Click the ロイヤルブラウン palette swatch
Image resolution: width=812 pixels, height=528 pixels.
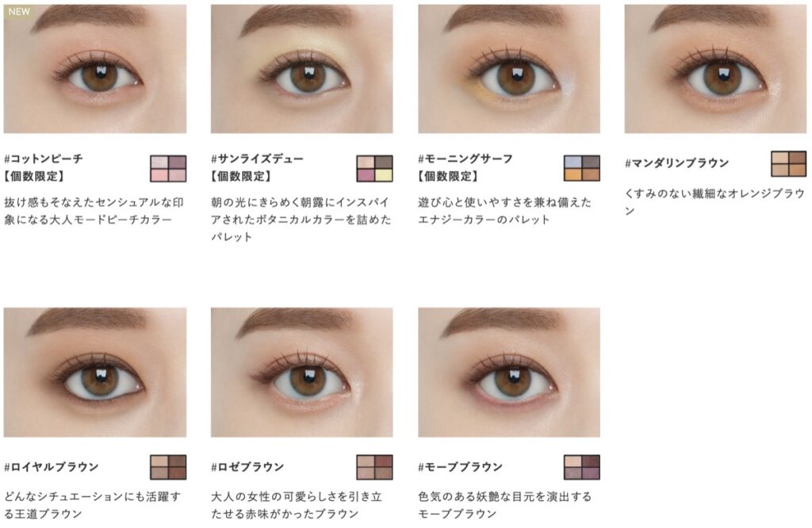168,467
